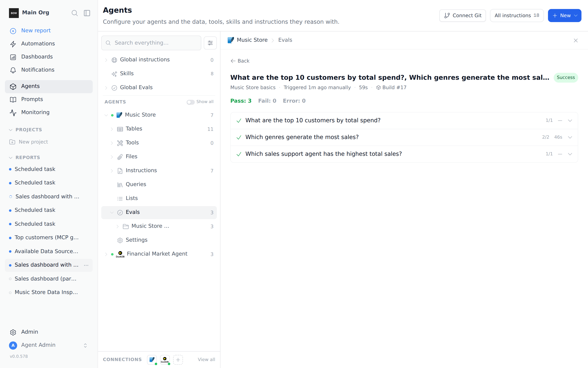Click the Build #17 package icon

pos(378,88)
